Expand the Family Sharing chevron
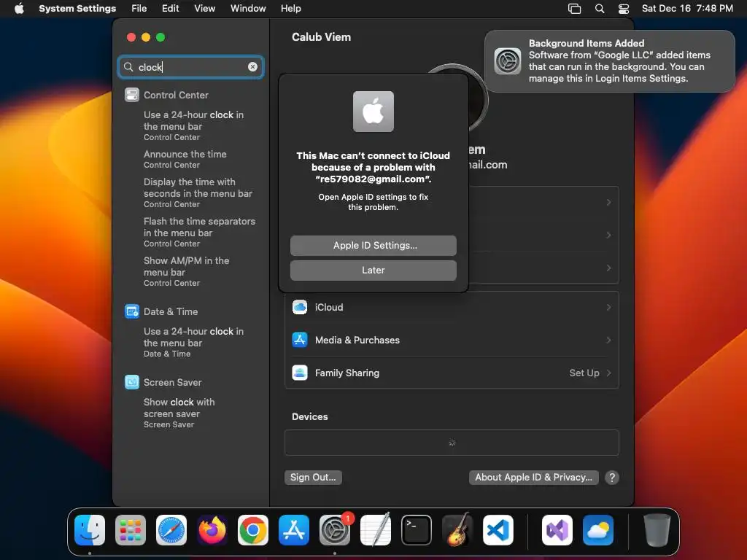 click(x=609, y=373)
